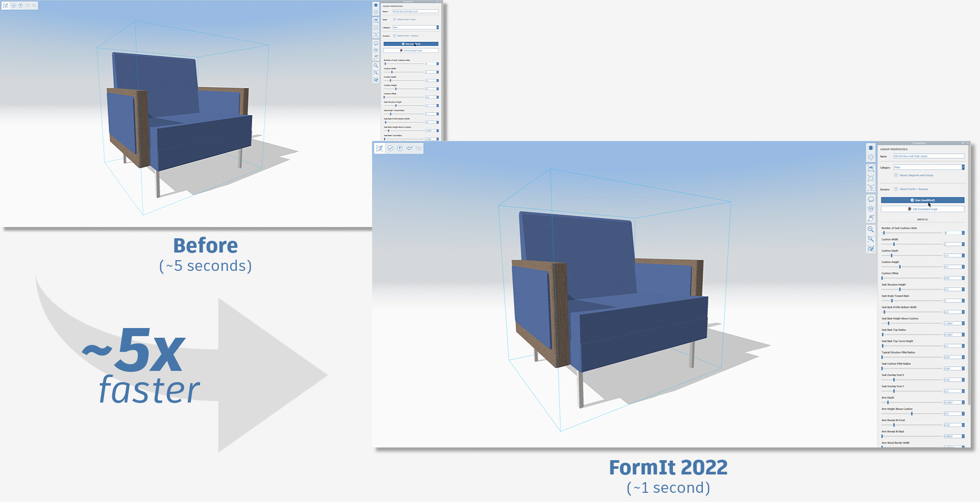Click info icon beside About Categories and Groups
980x502 pixels.
pyautogui.click(x=896, y=175)
